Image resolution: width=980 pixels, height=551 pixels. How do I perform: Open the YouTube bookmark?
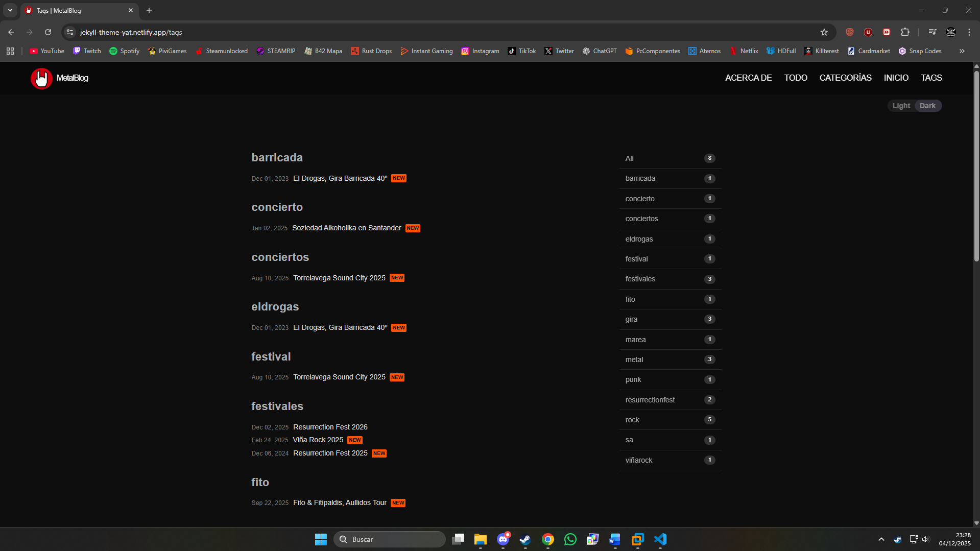coord(47,51)
